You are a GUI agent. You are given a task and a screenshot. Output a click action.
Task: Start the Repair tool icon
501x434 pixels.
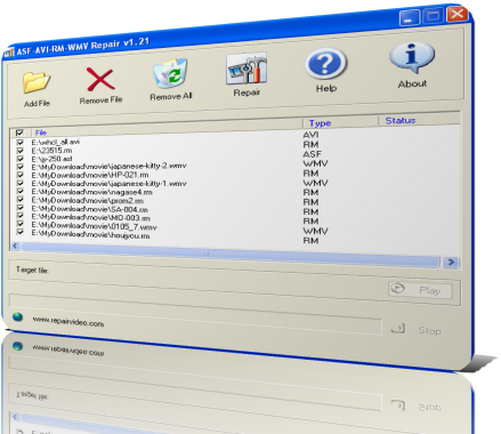click(246, 68)
